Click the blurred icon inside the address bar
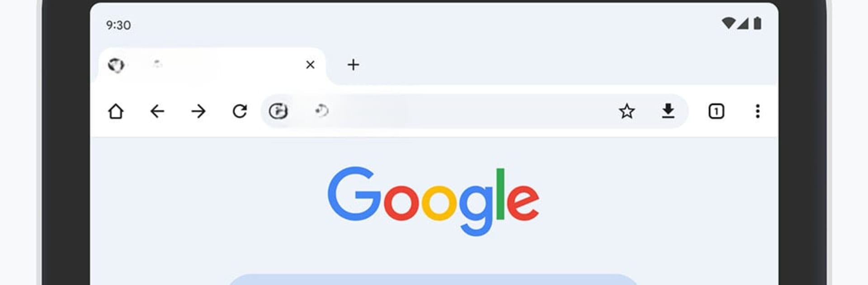Viewport: 868px width, 285px height. click(321, 110)
